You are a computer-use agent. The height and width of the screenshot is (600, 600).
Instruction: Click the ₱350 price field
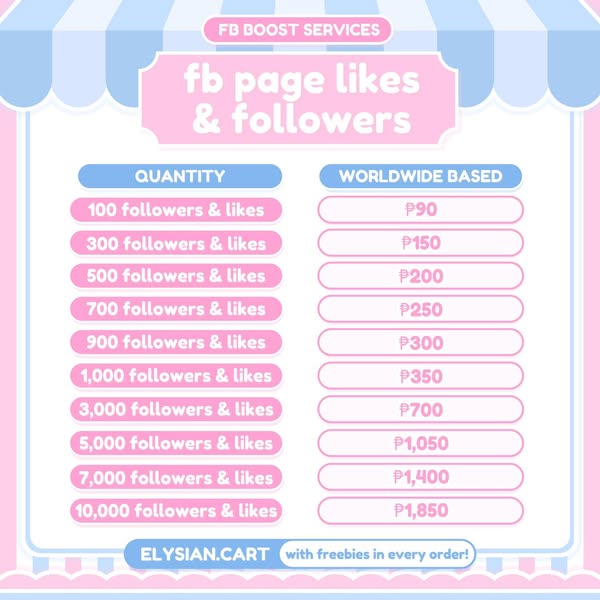[x=420, y=376]
